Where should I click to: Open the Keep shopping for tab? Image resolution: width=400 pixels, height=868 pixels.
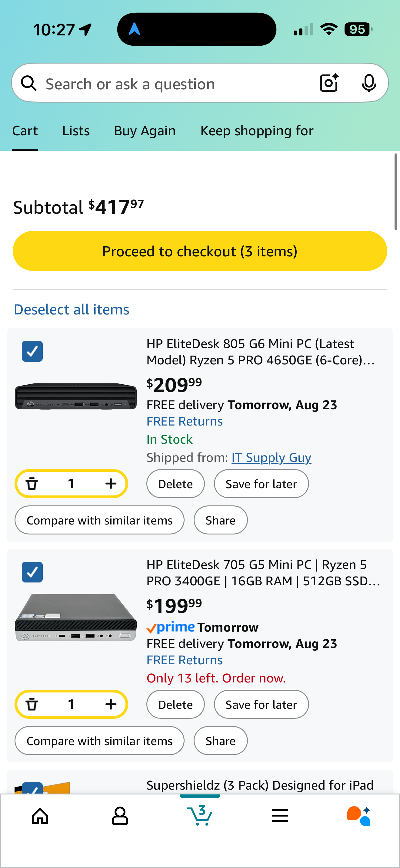coord(257,131)
